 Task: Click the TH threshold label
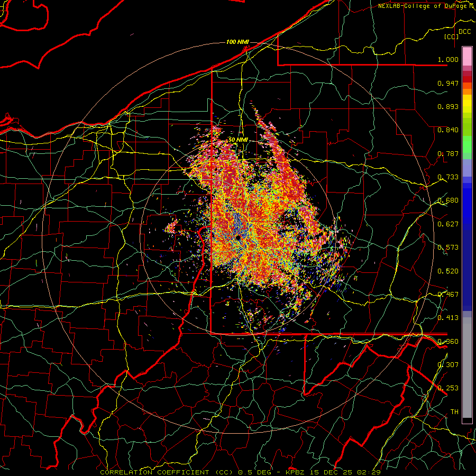point(454,412)
